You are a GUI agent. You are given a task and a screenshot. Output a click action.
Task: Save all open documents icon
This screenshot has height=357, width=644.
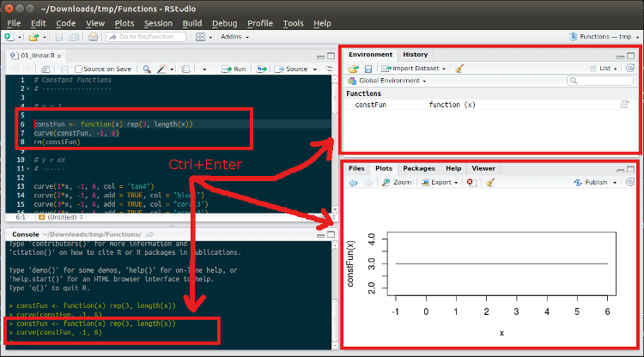pos(75,37)
